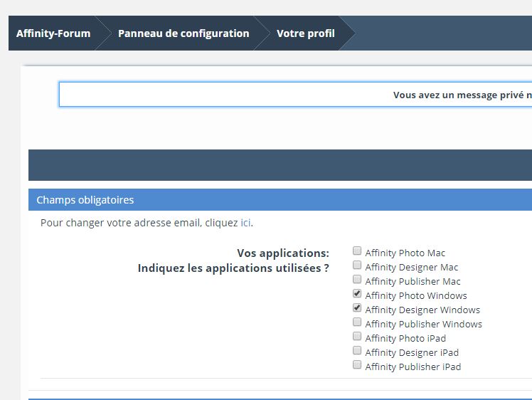Open the private message notification banner
This screenshot has width=532, height=400.
(296, 95)
